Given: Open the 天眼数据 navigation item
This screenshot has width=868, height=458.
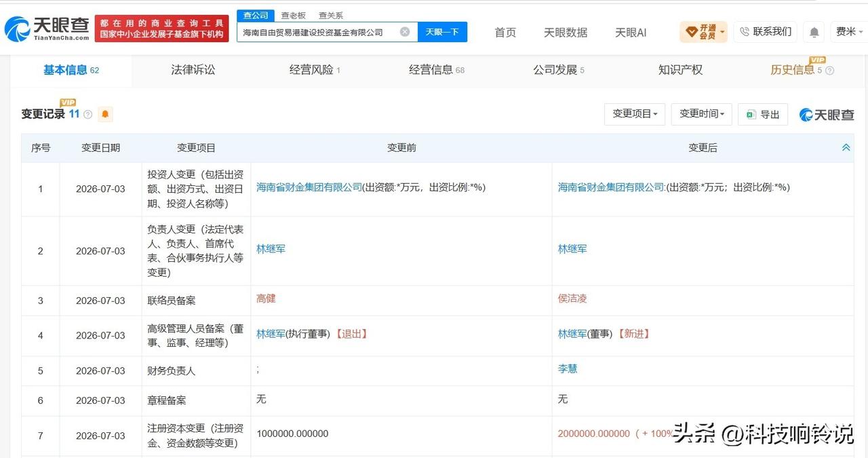Looking at the screenshot, I should pyautogui.click(x=566, y=33).
